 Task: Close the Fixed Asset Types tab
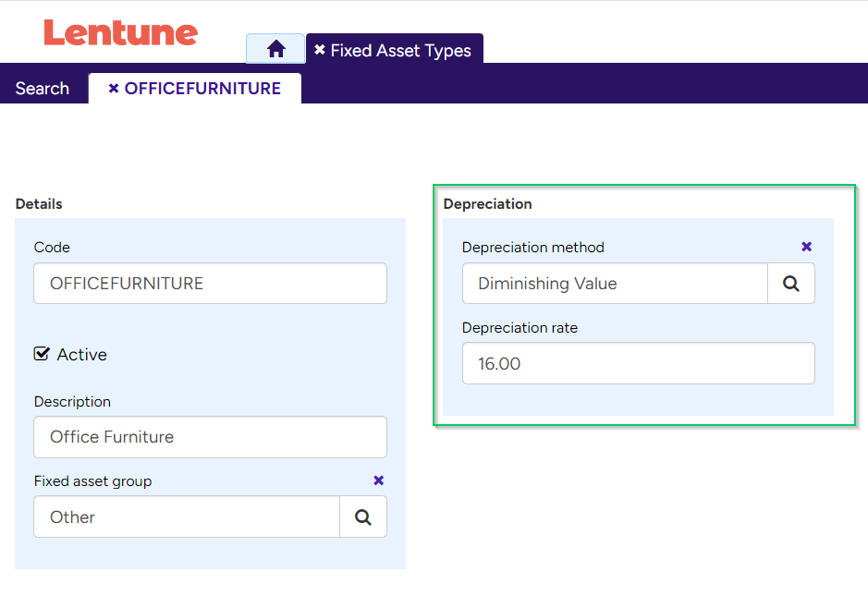pyautogui.click(x=320, y=50)
